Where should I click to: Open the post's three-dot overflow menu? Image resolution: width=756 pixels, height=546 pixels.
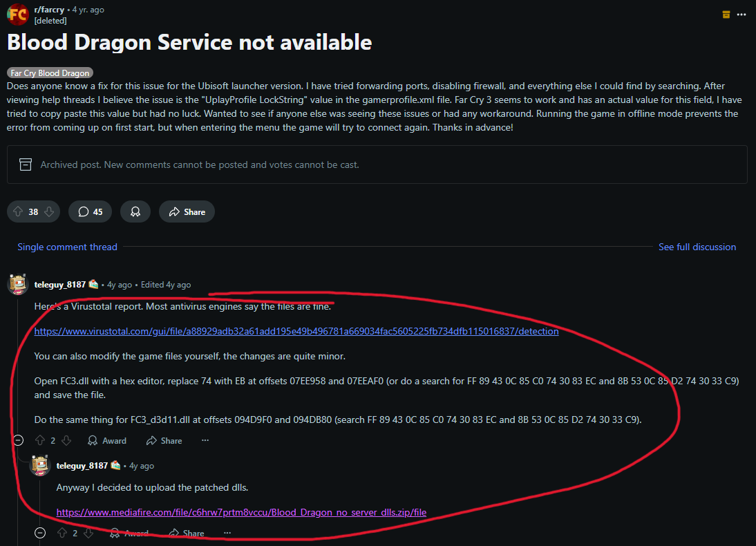click(743, 15)
